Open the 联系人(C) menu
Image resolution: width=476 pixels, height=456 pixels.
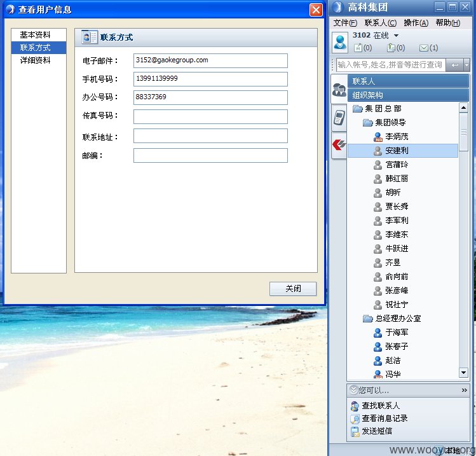[381, 23]
